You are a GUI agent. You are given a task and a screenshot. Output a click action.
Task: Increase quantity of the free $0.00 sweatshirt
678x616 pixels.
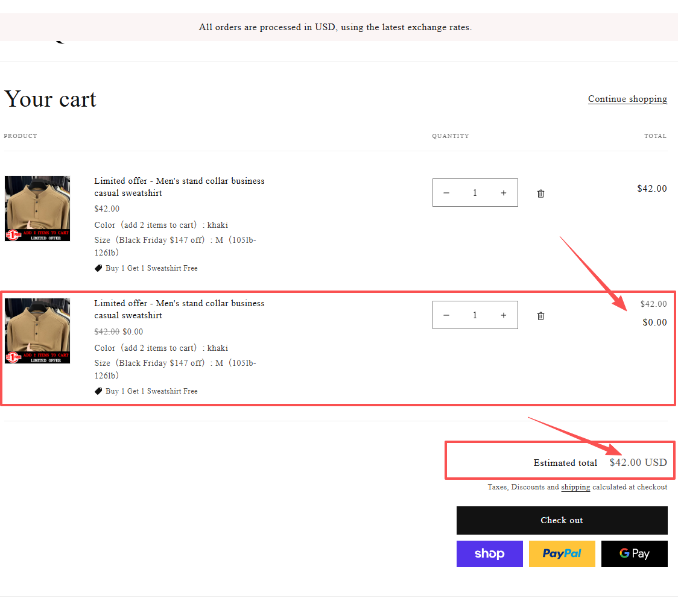(503, 315)
